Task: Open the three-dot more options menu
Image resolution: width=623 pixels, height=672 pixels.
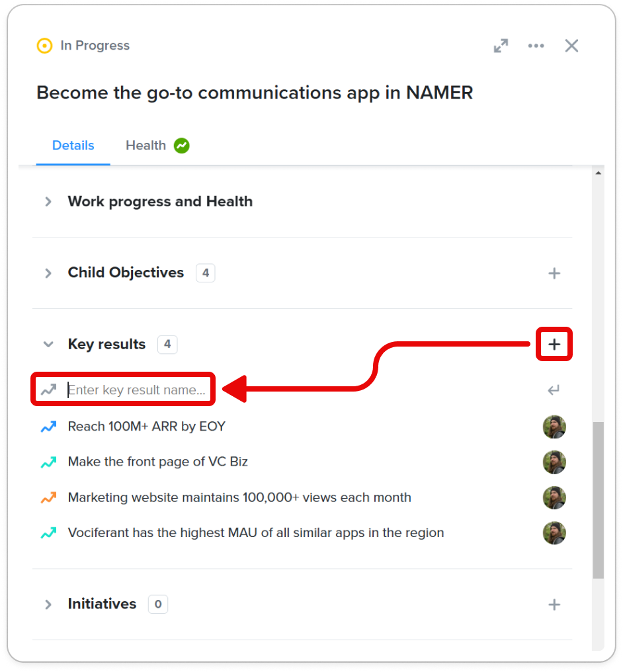Action: pyautogui.click(x=536, y=46)
